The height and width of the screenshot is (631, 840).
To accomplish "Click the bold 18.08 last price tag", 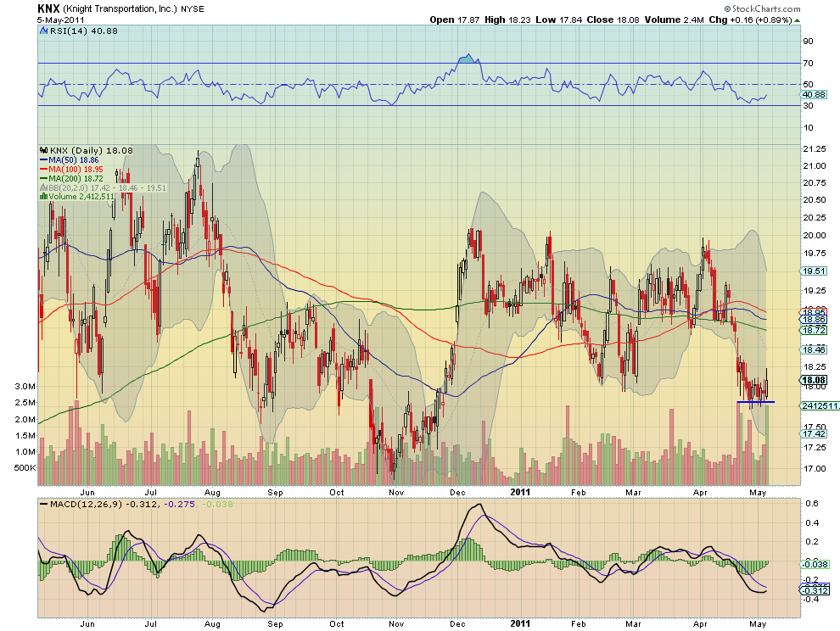I will pos(813,380).
